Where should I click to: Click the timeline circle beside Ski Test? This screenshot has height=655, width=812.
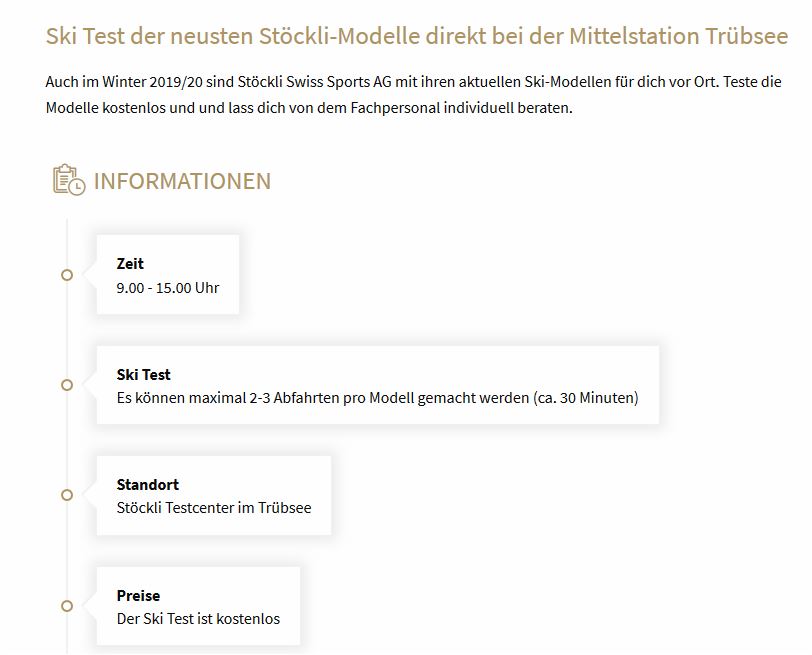tap(67, 385)
